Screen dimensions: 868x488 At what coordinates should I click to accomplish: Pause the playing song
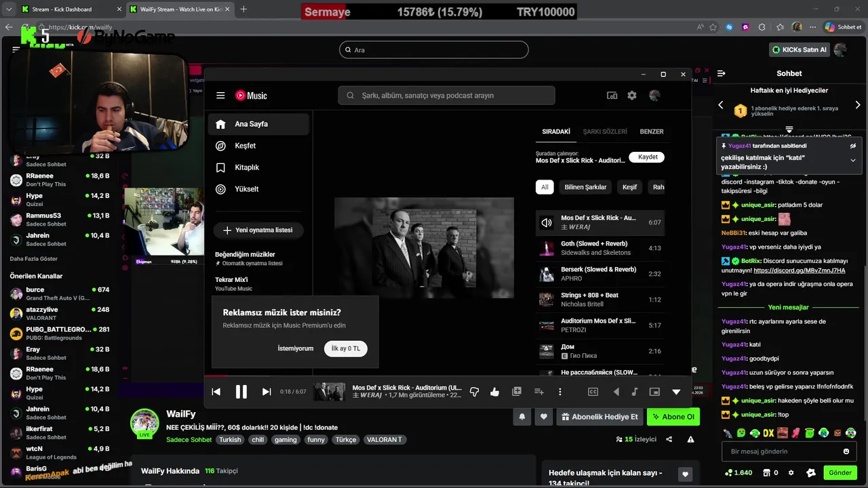tap(241, 392)
